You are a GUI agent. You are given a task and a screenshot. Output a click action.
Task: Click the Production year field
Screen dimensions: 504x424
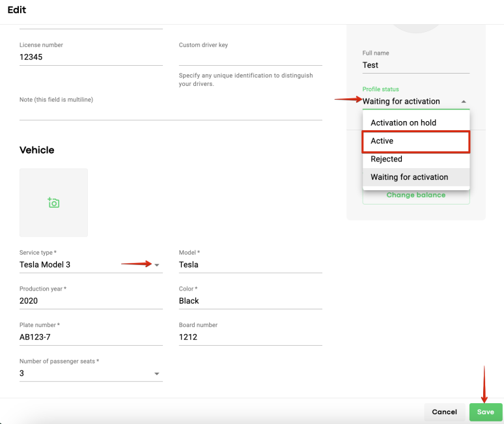(x=91, y=301)
